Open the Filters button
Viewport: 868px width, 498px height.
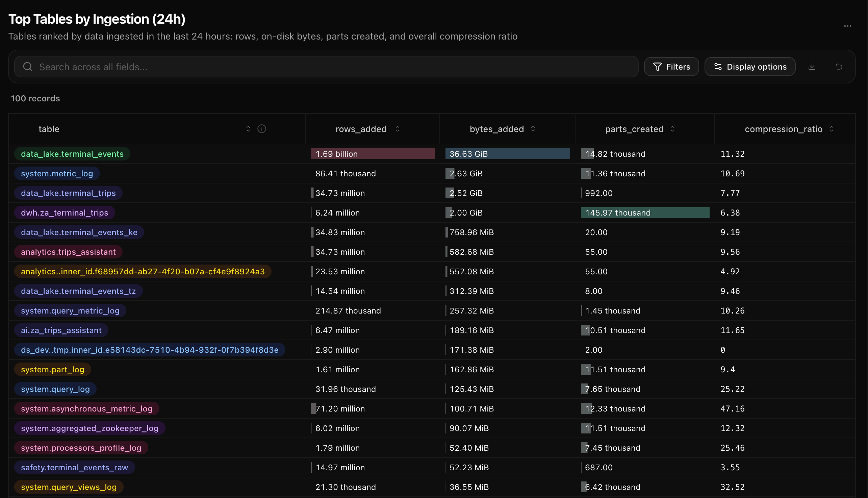[671, 67]
